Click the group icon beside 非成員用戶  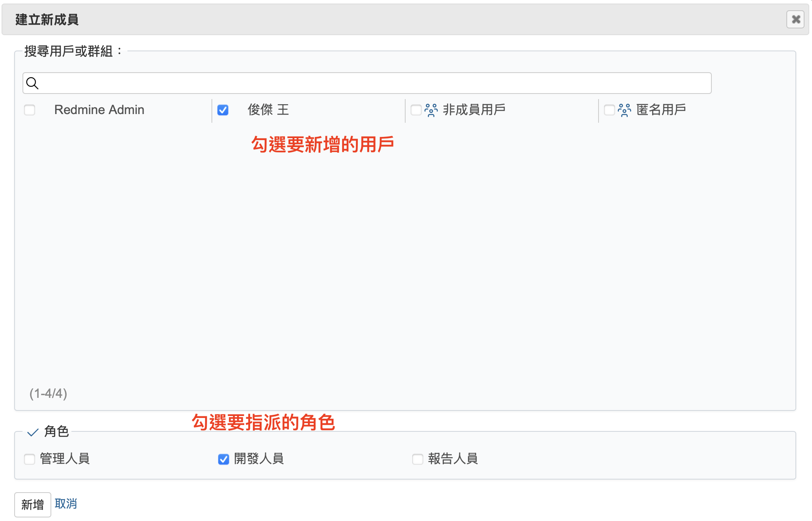tap(431, 110)
